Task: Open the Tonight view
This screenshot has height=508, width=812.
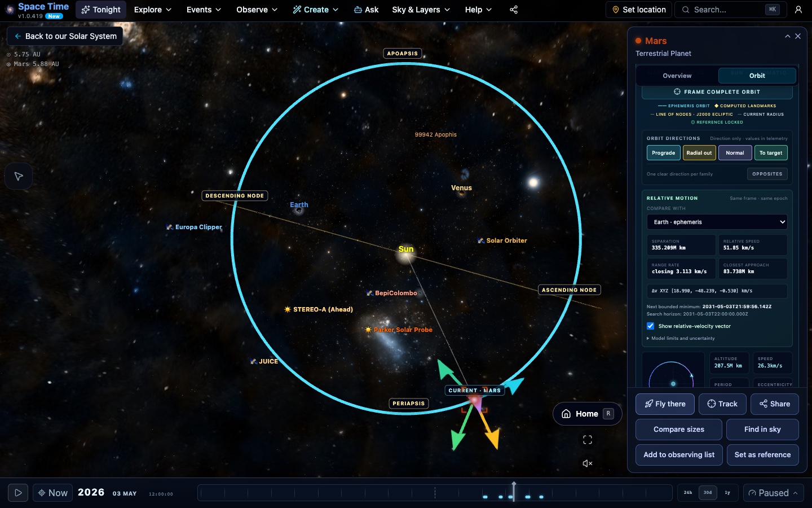Action: (x=101, y=10)
